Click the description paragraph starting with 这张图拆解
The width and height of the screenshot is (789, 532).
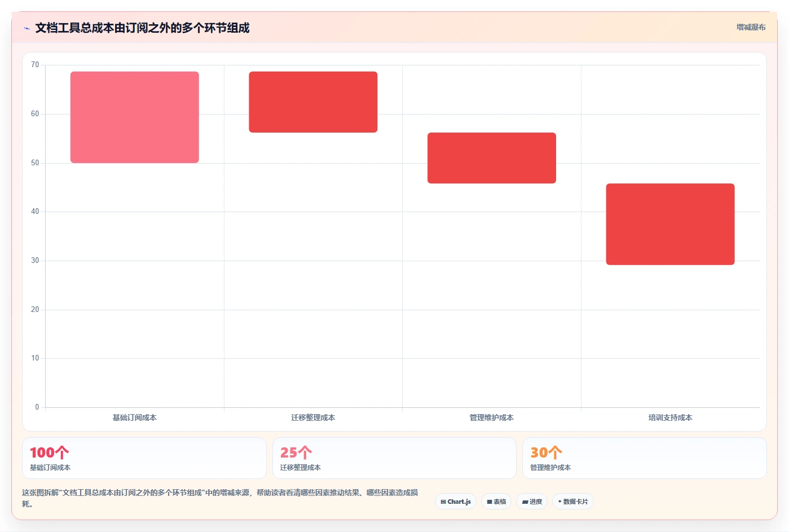220,498
